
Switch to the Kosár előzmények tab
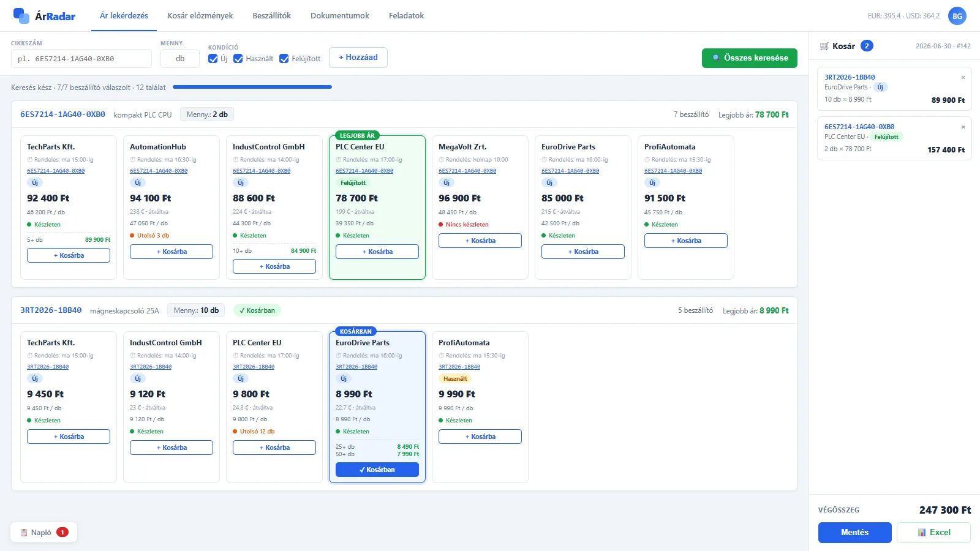[x=200, y=16]
